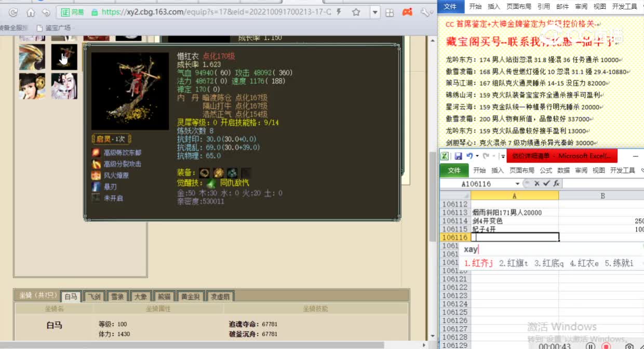Click the 未开启 locked skill slot
644x349 pixels.
(96, 198)
